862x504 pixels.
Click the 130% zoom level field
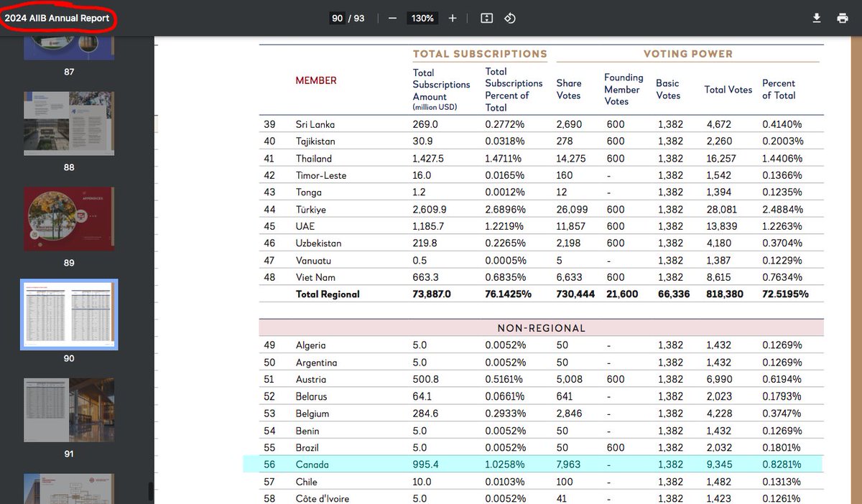click(422, 18)
